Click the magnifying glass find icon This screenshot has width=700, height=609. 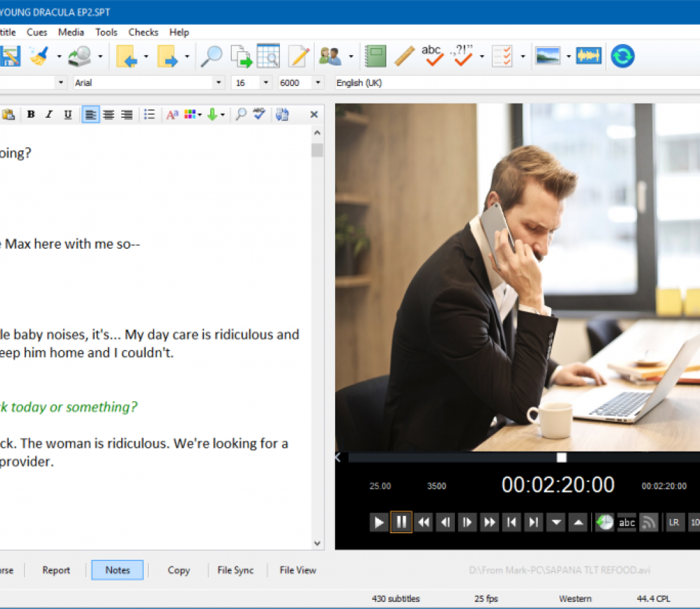coord(211,56)
